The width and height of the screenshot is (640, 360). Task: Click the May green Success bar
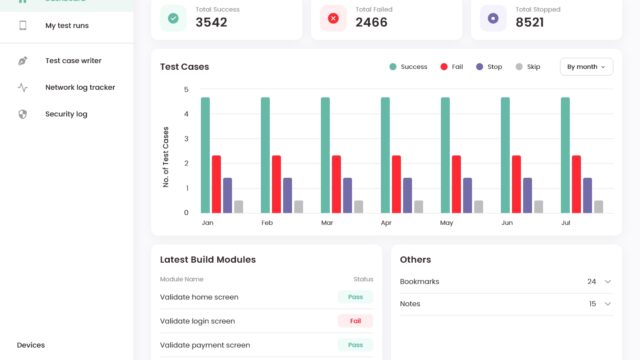445,155
